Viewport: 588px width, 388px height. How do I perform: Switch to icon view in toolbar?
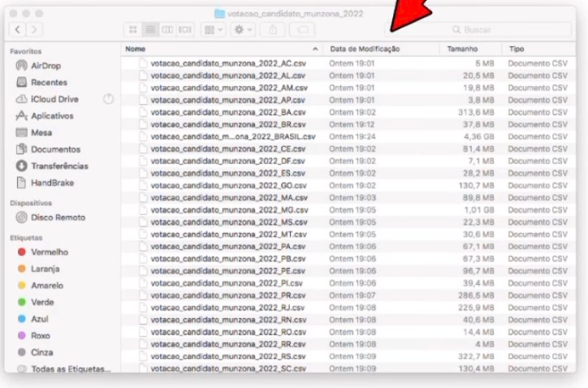pyautogui.click(x=133, y=29)
